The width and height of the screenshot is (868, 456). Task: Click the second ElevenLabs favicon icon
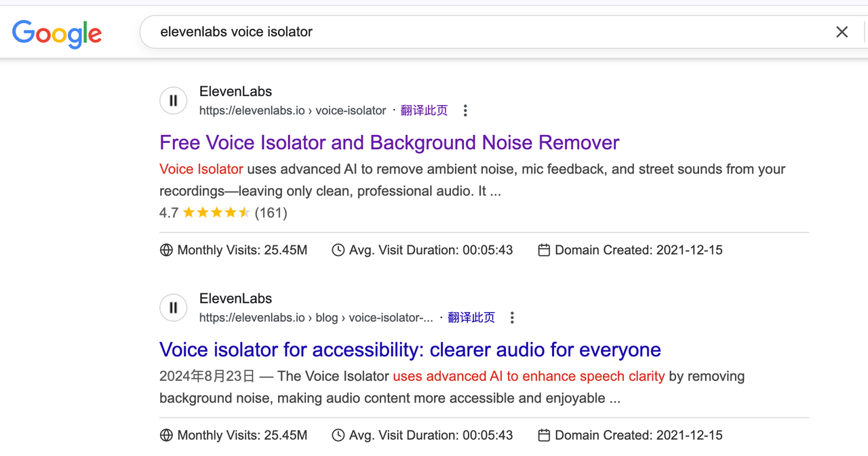[x=174, y=308]
